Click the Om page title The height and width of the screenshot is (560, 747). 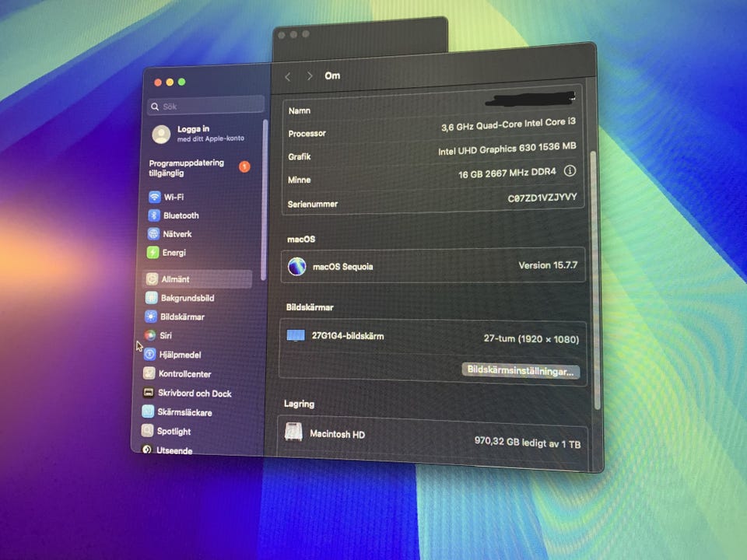click(332, 75)
